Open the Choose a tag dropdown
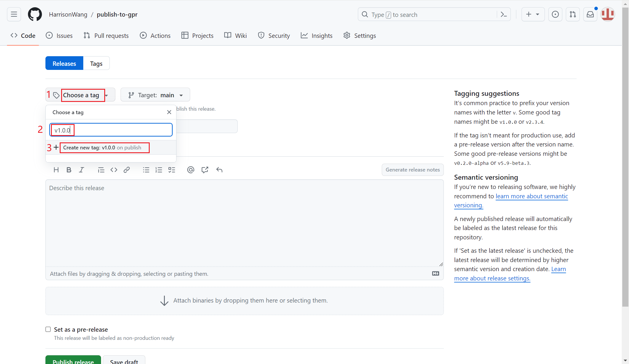The height and width of the screenshot is (364, 629). (81, 95)
